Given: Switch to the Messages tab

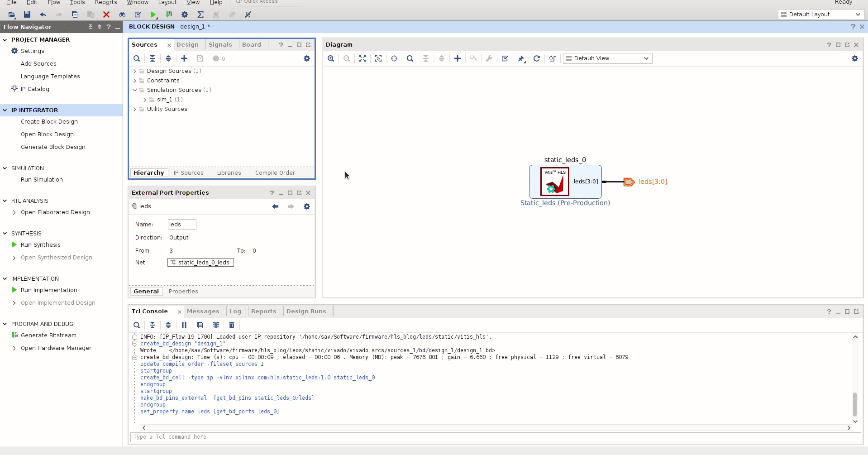Looking at the screenshot, I should click(203, 311).
